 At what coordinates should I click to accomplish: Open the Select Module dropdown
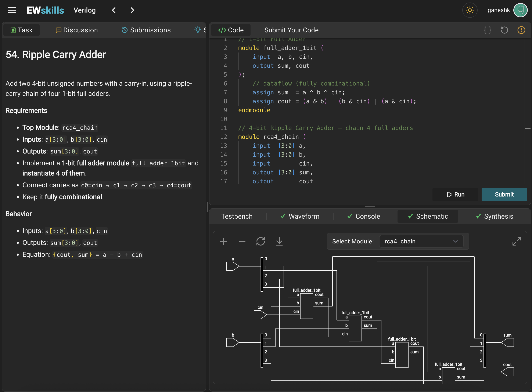(421, 242)
